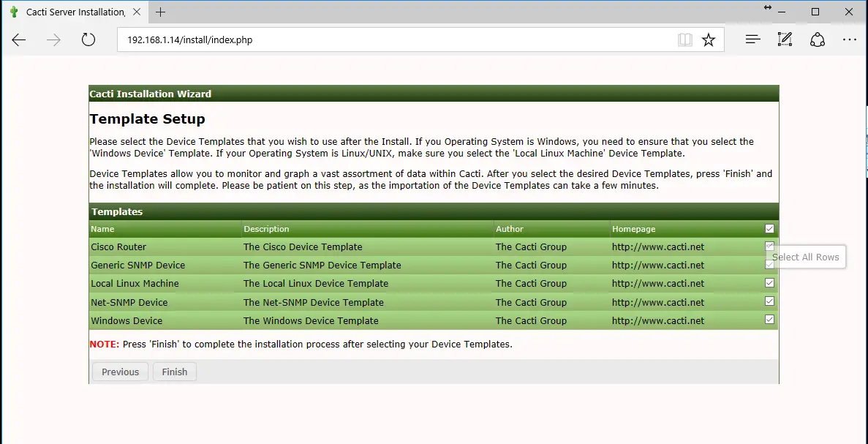868x444 pixels.
Task: Reload the current page
Action: pos(88,39)
